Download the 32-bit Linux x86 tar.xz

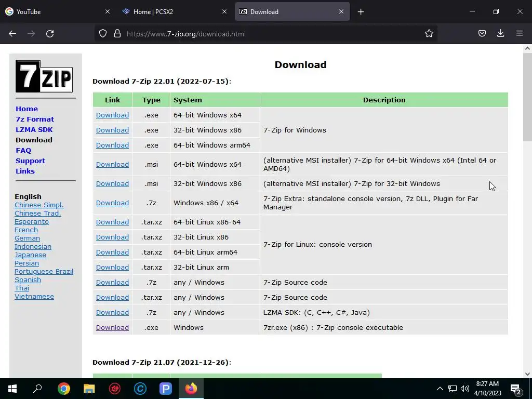(112, 237)
